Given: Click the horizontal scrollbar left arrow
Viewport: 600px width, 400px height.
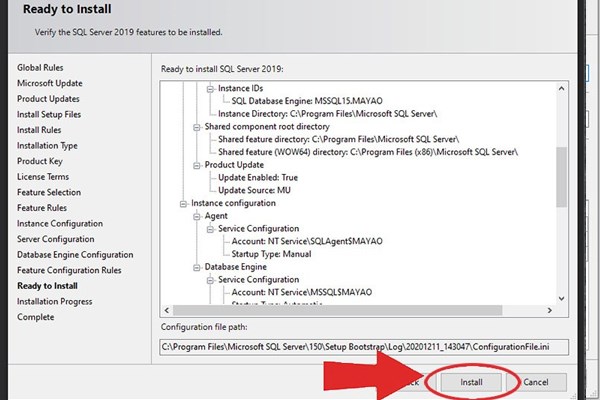Looking at the screenshot, I should (166, 310).
